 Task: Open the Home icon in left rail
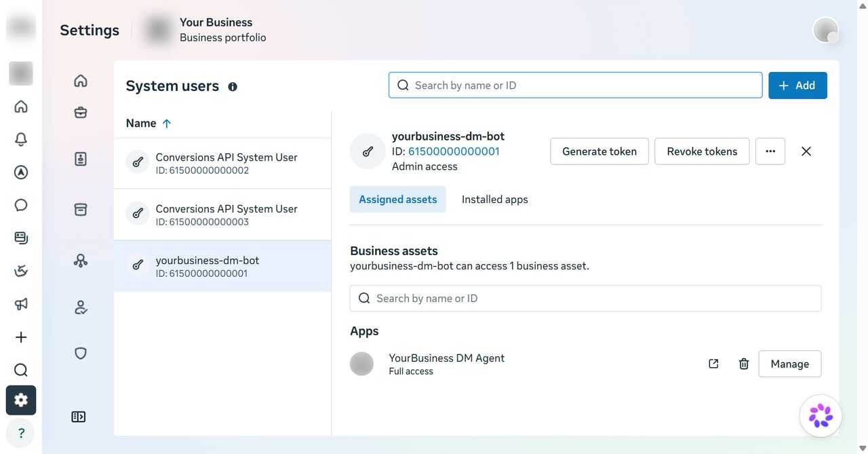21,107
